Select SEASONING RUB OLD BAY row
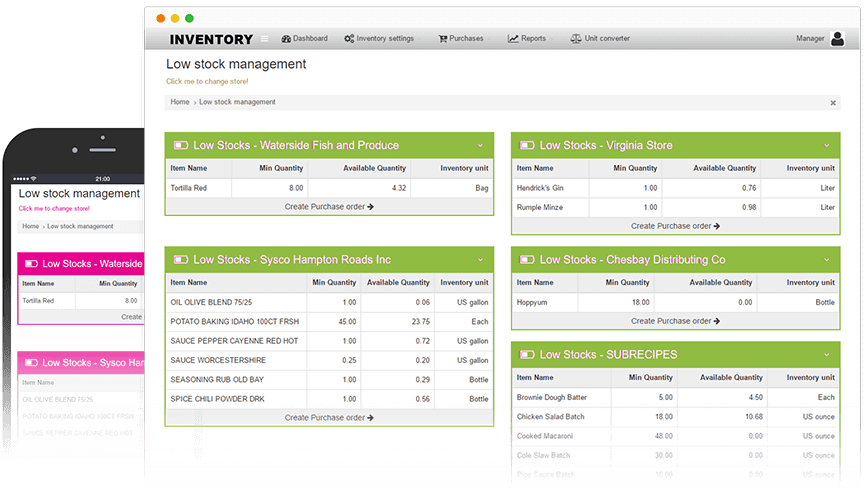The image size is (868, 488). 329,380
